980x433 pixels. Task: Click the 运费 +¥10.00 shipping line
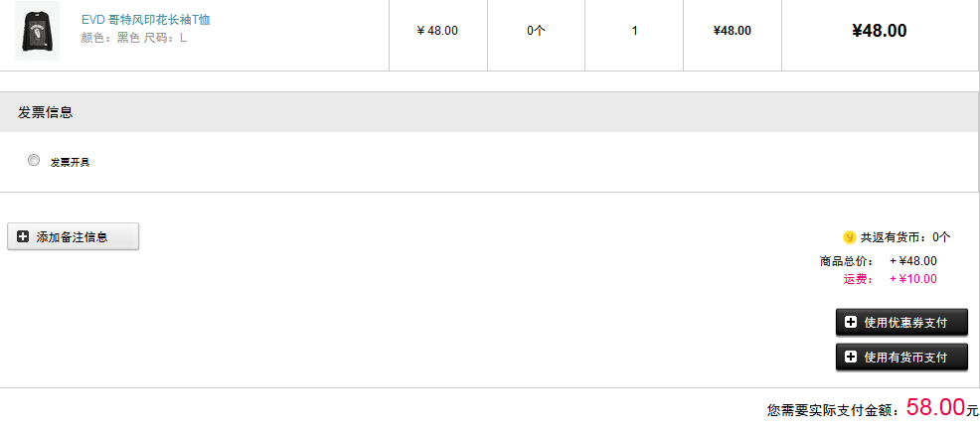point(890,279)
